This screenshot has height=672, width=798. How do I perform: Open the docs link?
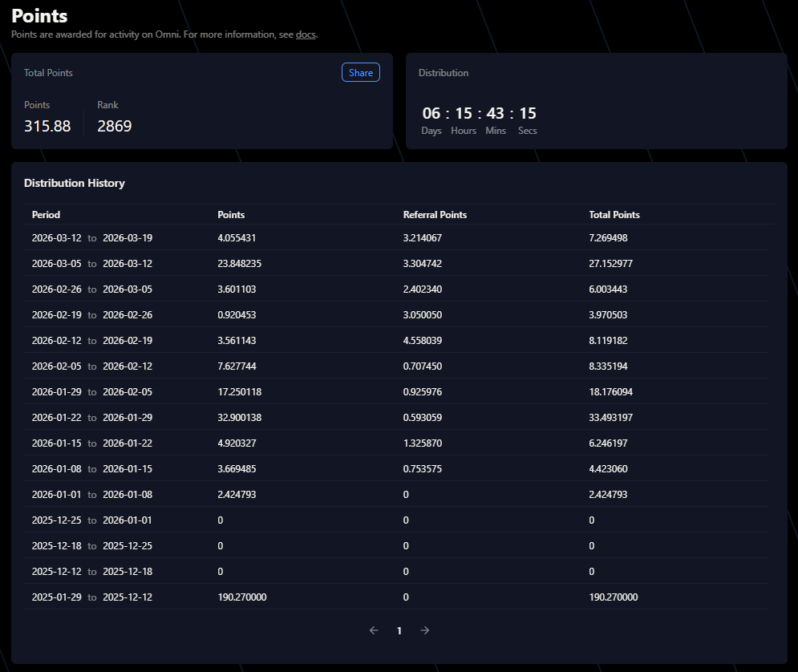[x=306, y=34]
